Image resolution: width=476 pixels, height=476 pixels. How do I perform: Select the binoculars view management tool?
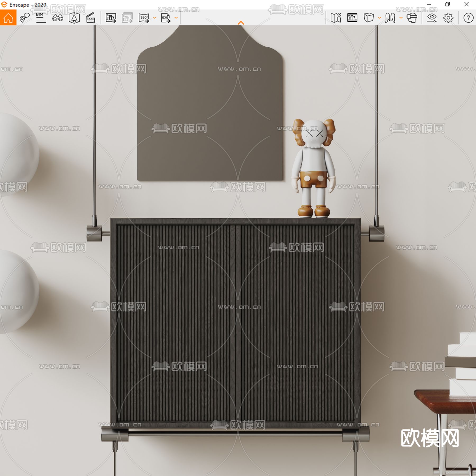click(x=58, y=18)
